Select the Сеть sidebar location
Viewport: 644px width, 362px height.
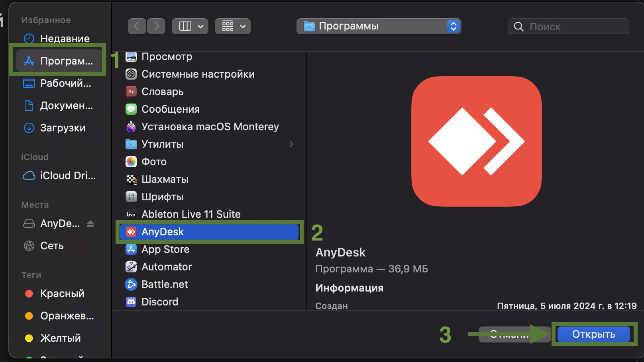59,246
